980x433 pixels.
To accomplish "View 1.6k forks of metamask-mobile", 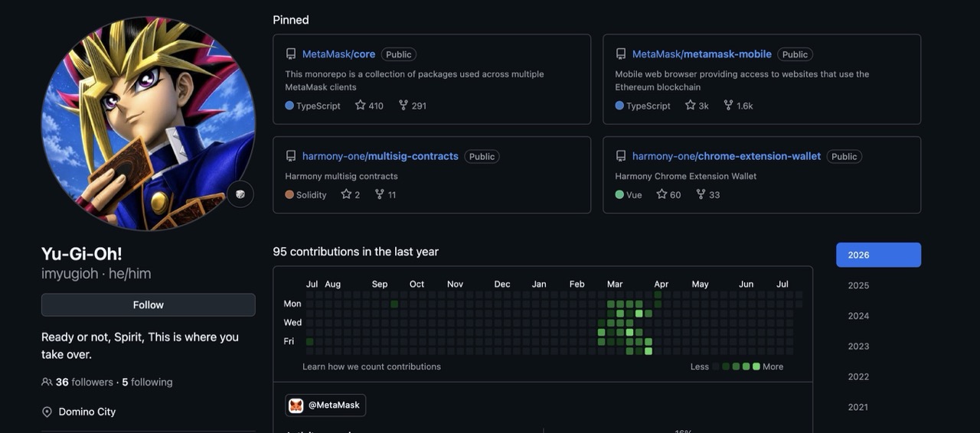I will (738, 106).
